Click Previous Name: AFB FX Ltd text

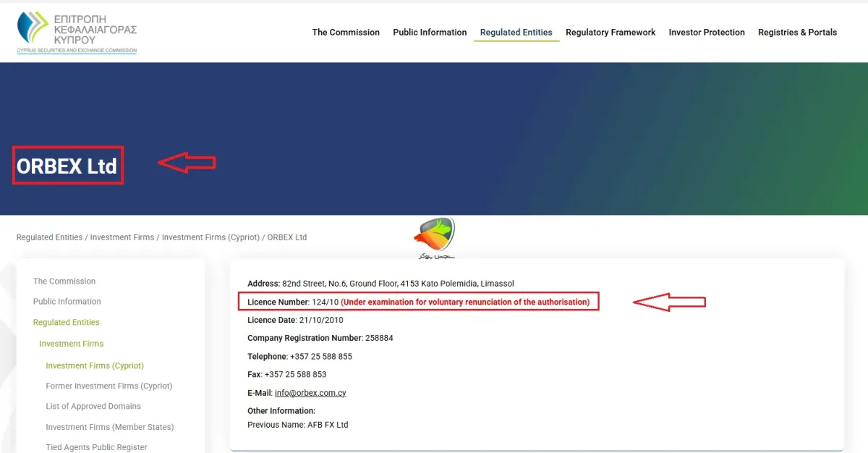point(298,425)
